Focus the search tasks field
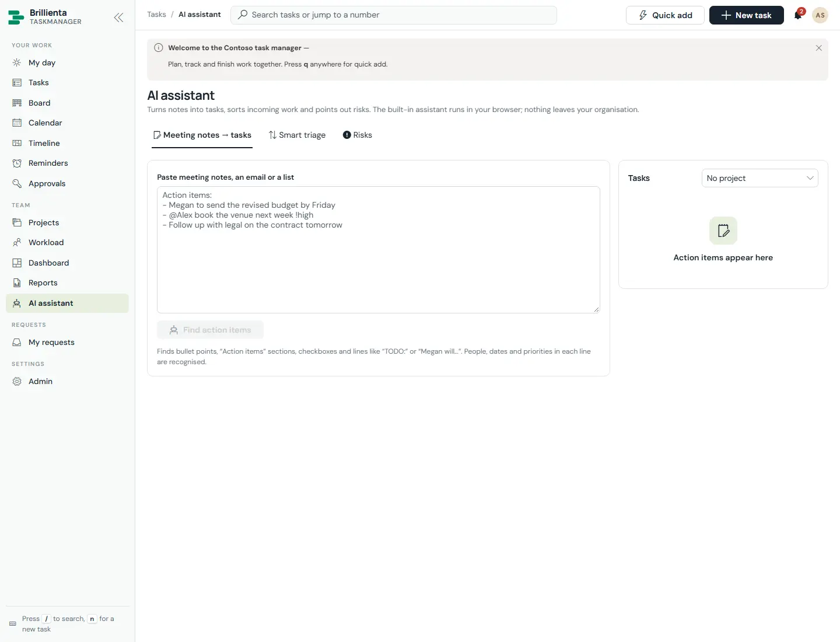The width and height of the screenshot is (840, 642). [394, 15]
